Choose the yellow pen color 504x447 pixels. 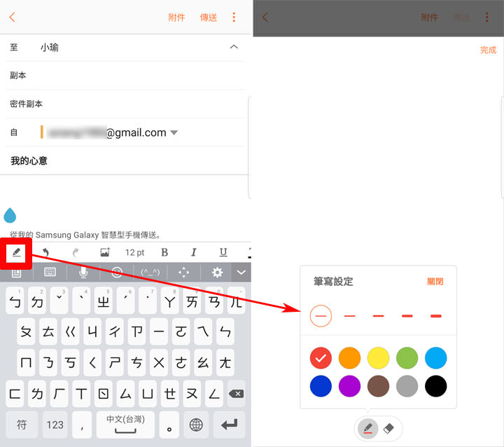[378, 358]
